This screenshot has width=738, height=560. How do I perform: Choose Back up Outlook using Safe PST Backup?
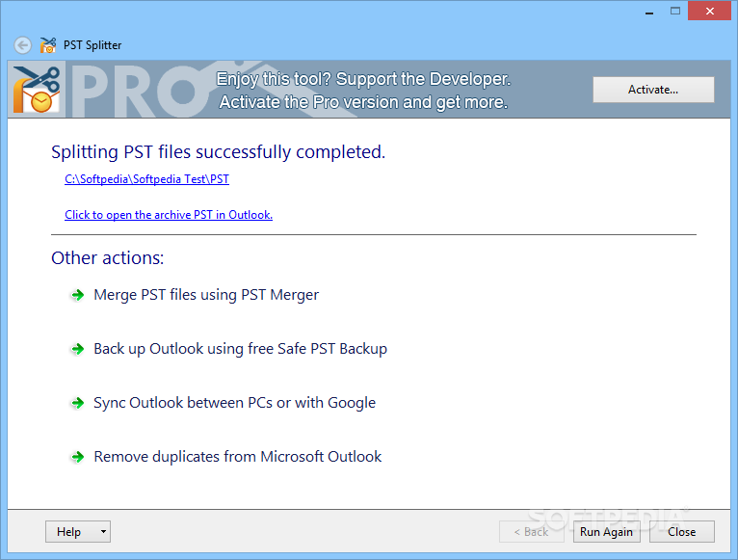(x=240, y=349)
